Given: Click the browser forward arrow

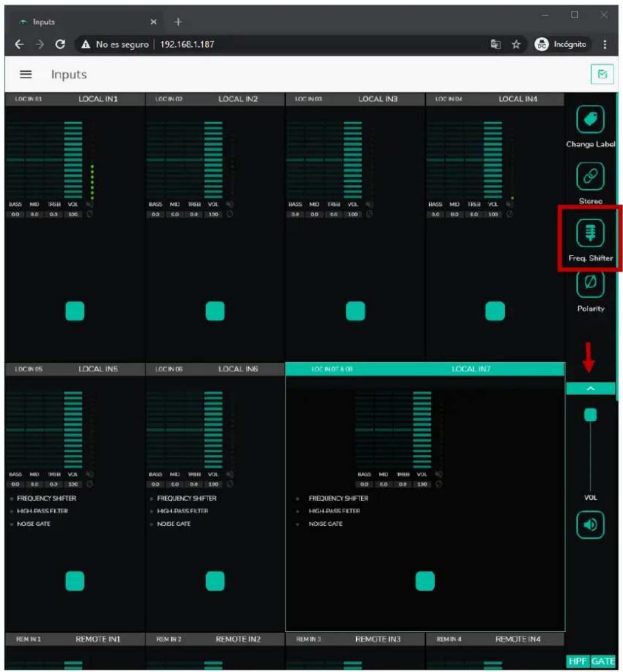Looking at the screenshot, I should (40, 44).
